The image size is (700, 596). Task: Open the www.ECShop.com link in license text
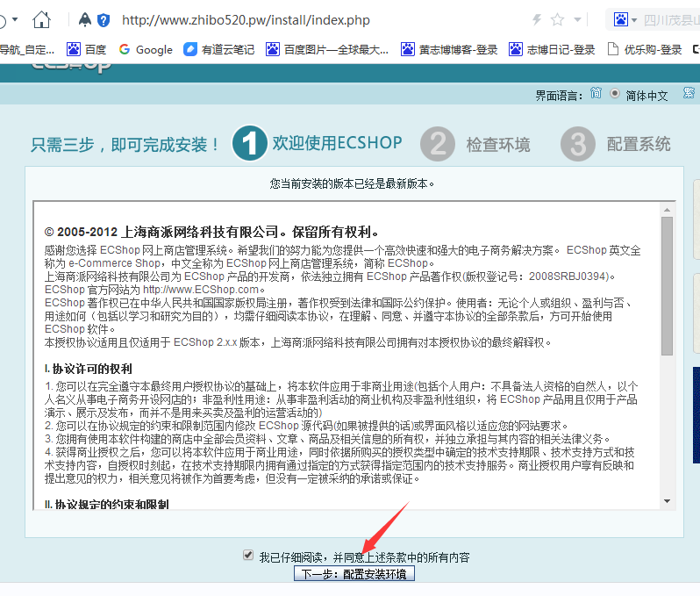click(202, 290)
